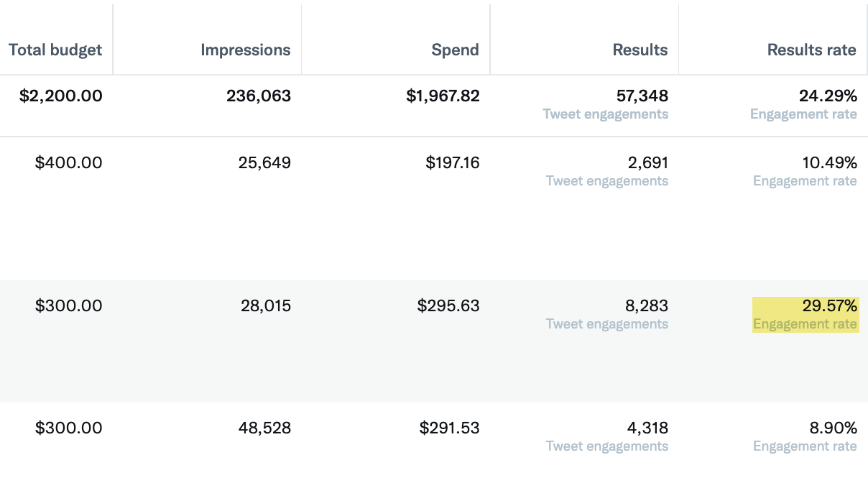Sort by the Impressions column header
The height and width of the screenshot is (478, 868).
(x=246, y=50)
